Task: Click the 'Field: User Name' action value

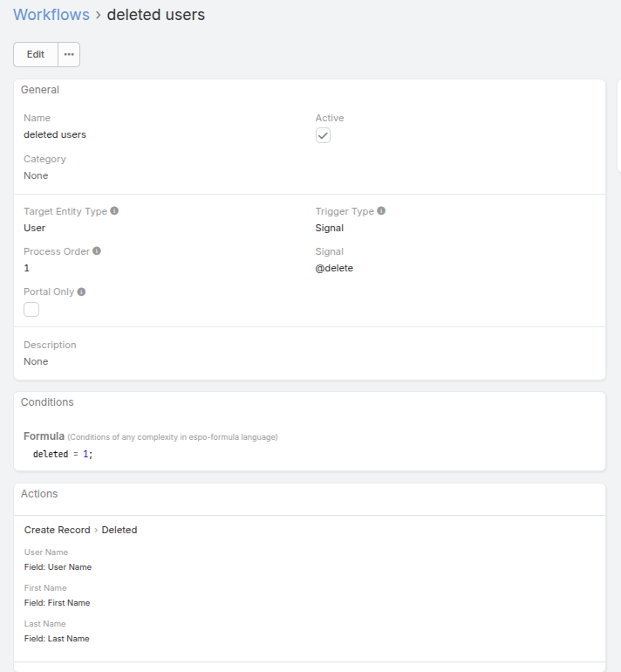Action: (58, 567)
